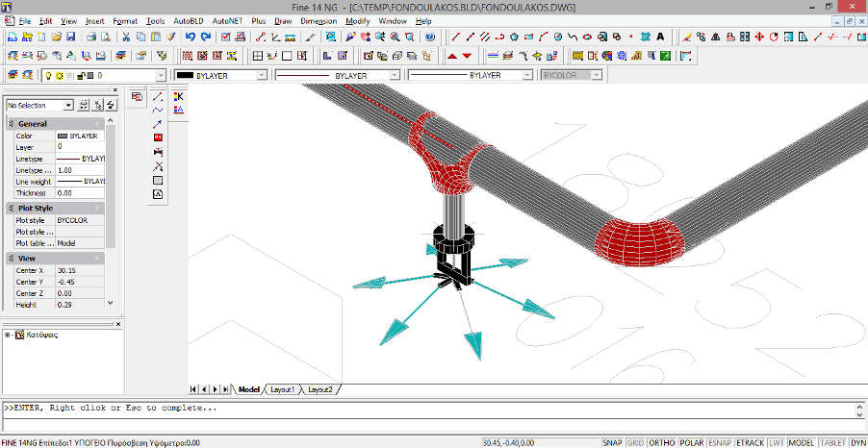Click the Save (floppy disk) icon

[x=70, y=37]
